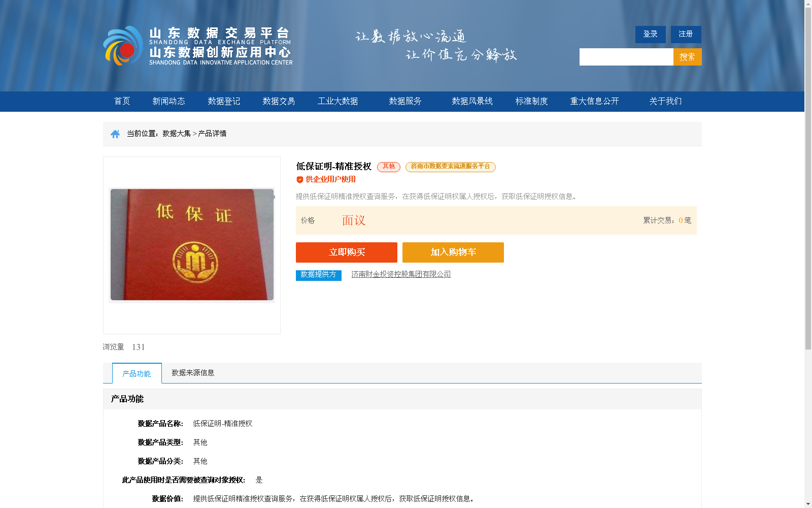Click the 加入购物车 add to cart button

click(453, 252)
